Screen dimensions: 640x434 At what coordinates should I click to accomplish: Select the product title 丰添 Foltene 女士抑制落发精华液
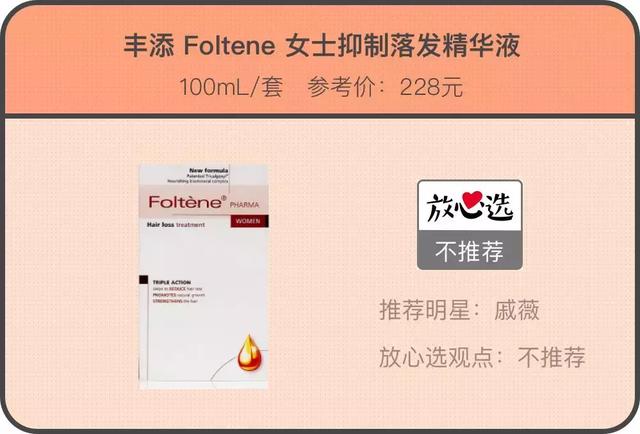click(x=322, y=45)
